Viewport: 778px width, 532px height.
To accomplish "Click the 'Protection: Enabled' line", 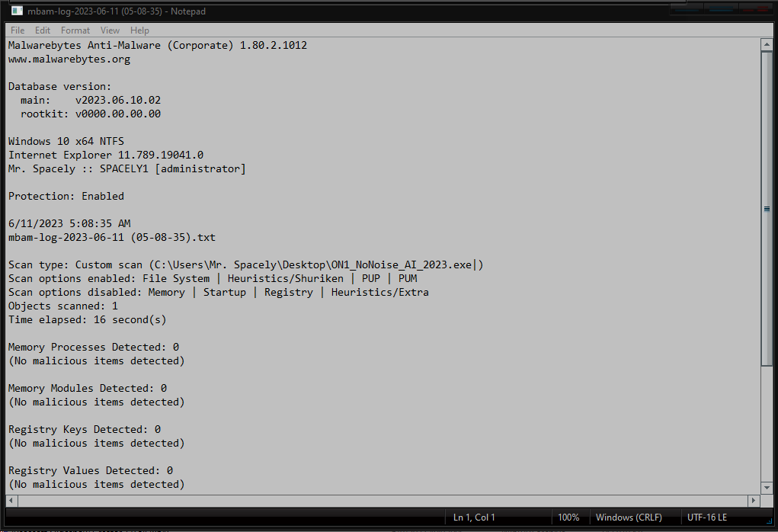I will click(x=66, y=196).
